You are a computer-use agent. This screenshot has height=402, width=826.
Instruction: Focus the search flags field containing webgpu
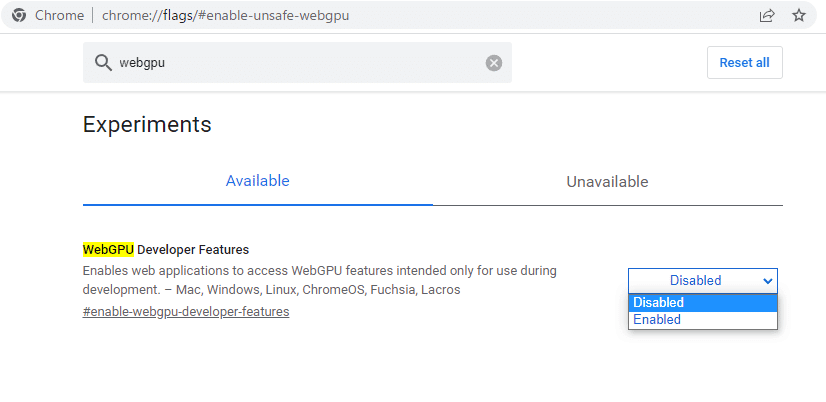point(297,63)
